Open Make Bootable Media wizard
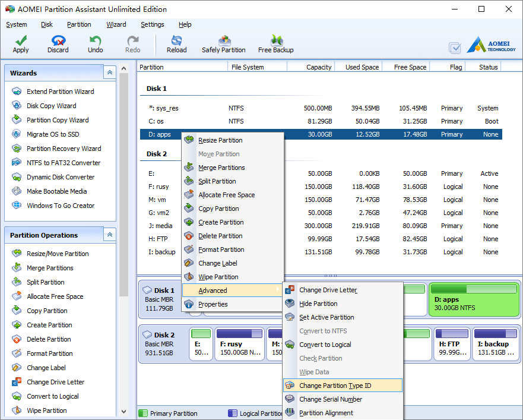This screenshot has height=420, width=523. 57,191
